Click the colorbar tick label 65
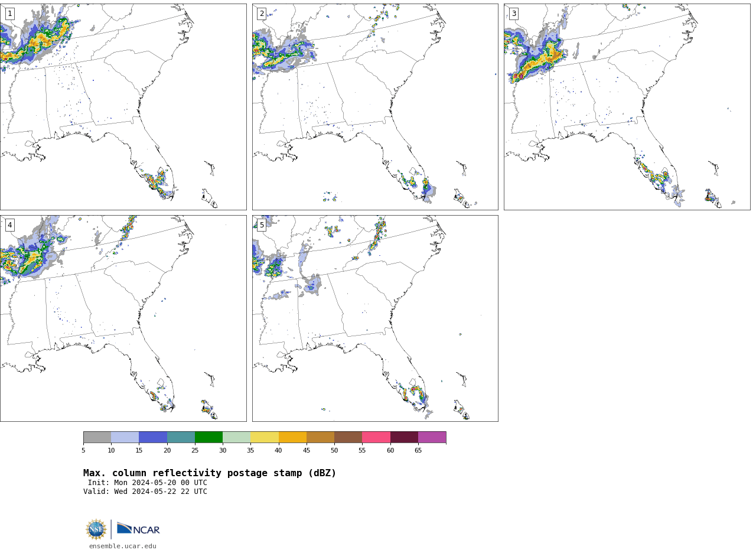This screenshot has height=553, width=756. click(418, 451)
